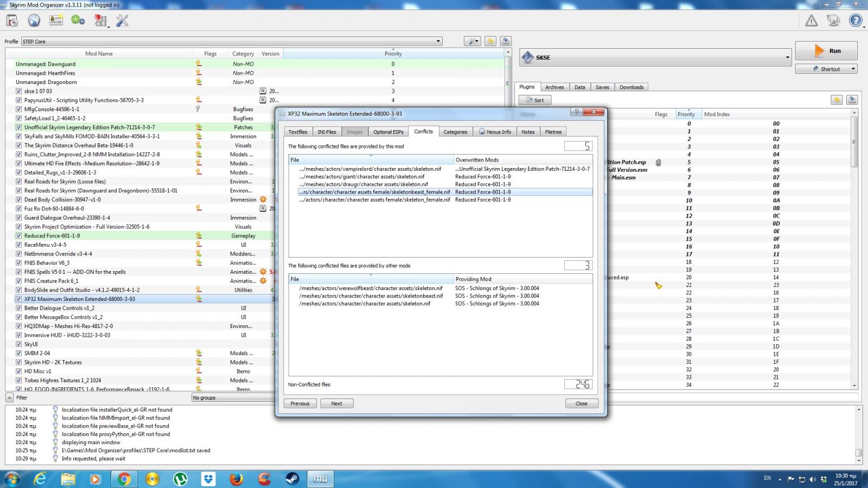Switch to Google Chrome in taskbar
Image resolution: width=868 pixels, height=488 pixels.
(x=124, y=479)
